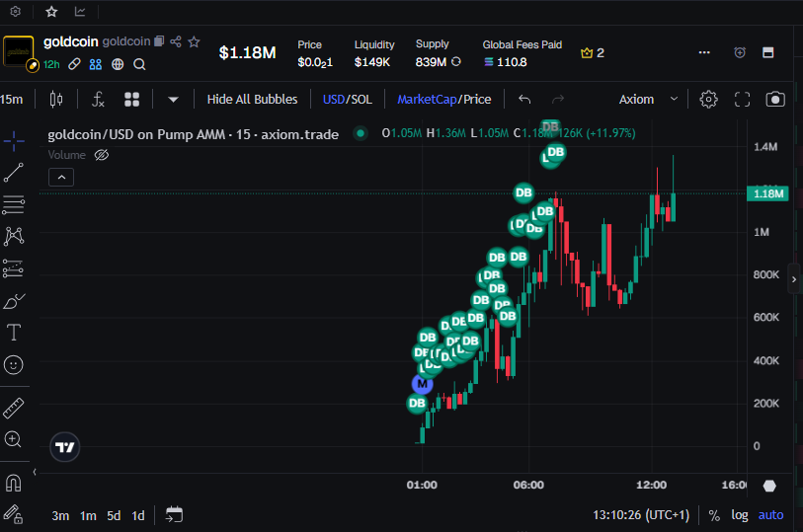Open the go to date calendar
The height and width of the screenshot is (532, 803).
174,514
